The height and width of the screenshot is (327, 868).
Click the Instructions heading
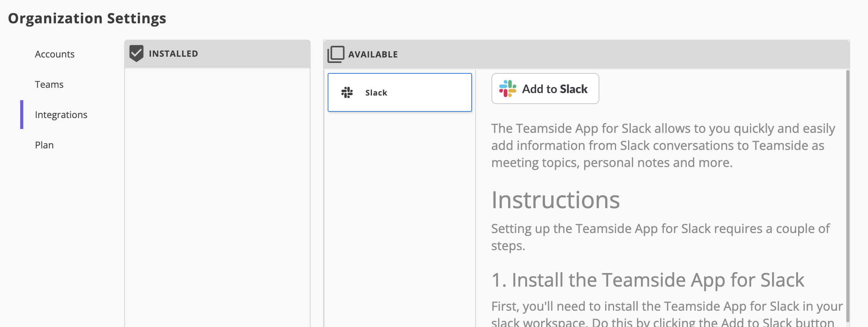point(556,200)
